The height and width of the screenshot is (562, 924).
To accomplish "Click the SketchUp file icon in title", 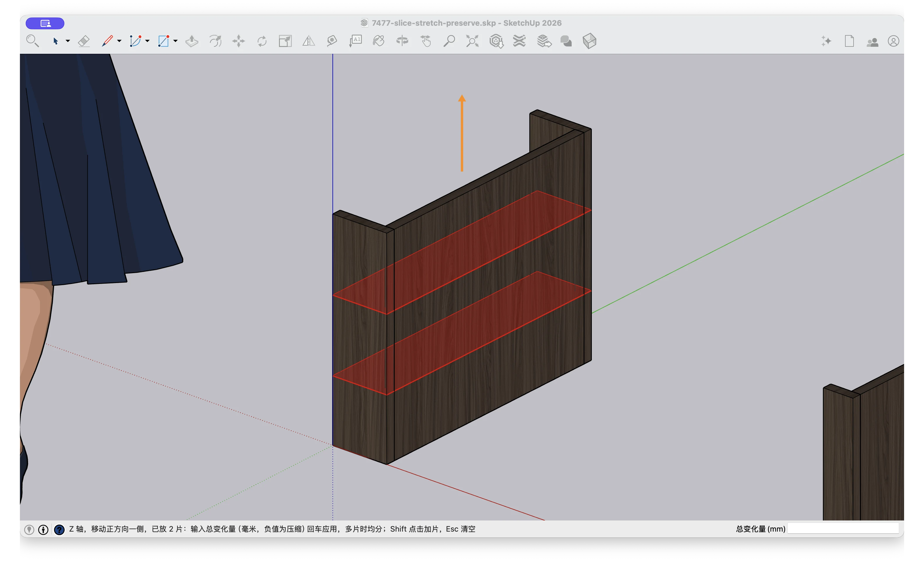I will point(364,23).
